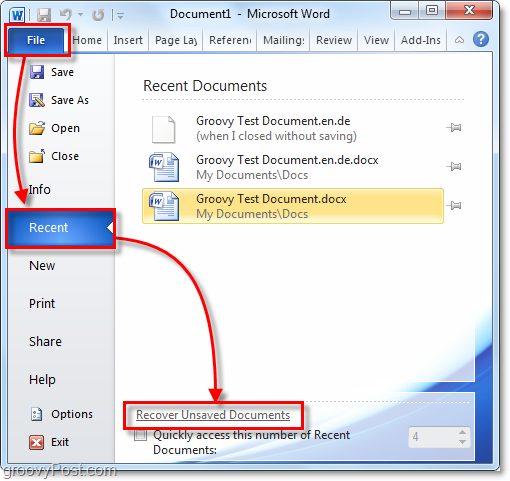The width and height of the screenshot is (510, 481).
Task: Select Info in the File menu
Action: (x=39, y=190)
